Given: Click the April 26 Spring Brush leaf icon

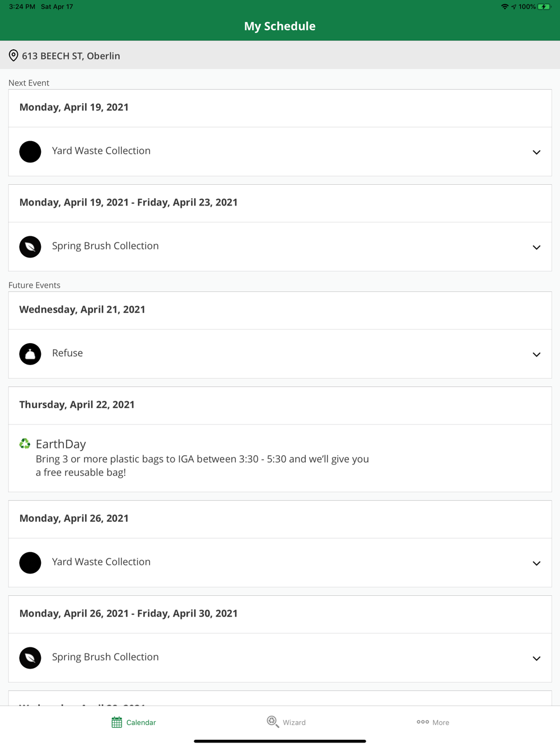Looking at the screenshot, I should (30, 658).
